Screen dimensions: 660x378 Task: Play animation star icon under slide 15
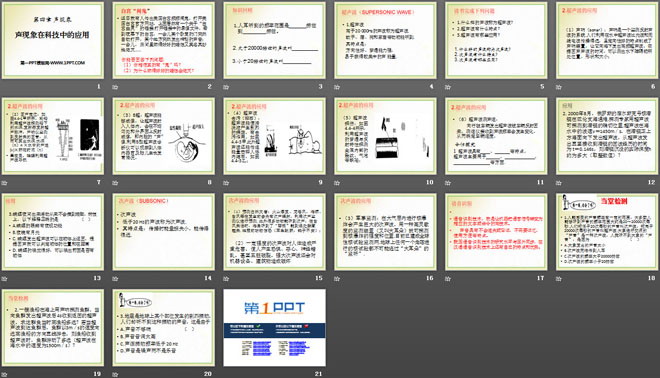(x=226, y=278)
